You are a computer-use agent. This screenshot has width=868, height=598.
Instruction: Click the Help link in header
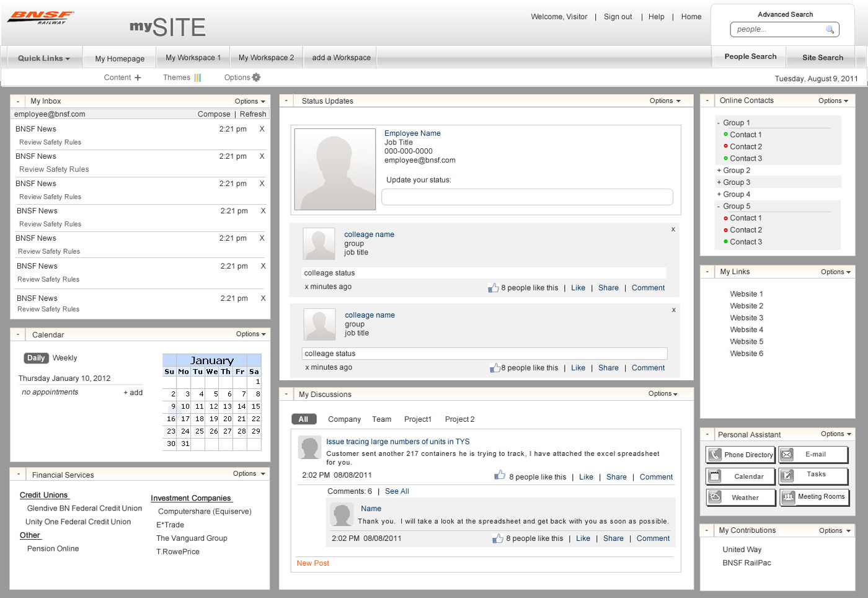pyautogui.click(x=657, y=17)
